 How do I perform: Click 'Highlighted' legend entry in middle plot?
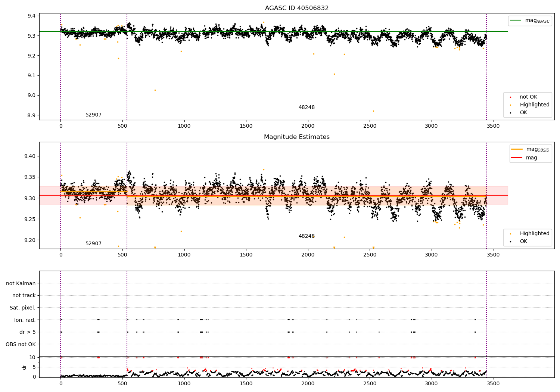click(530, 234)
